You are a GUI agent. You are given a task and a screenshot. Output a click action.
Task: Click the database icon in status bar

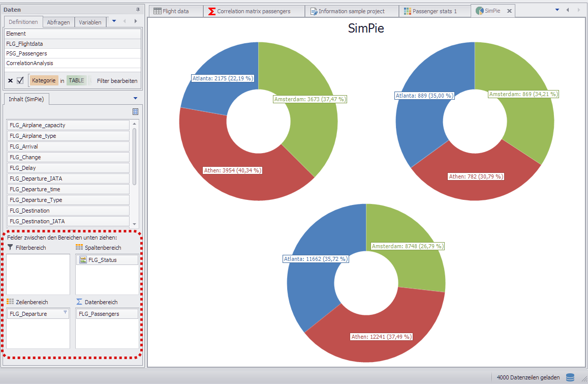570,377
